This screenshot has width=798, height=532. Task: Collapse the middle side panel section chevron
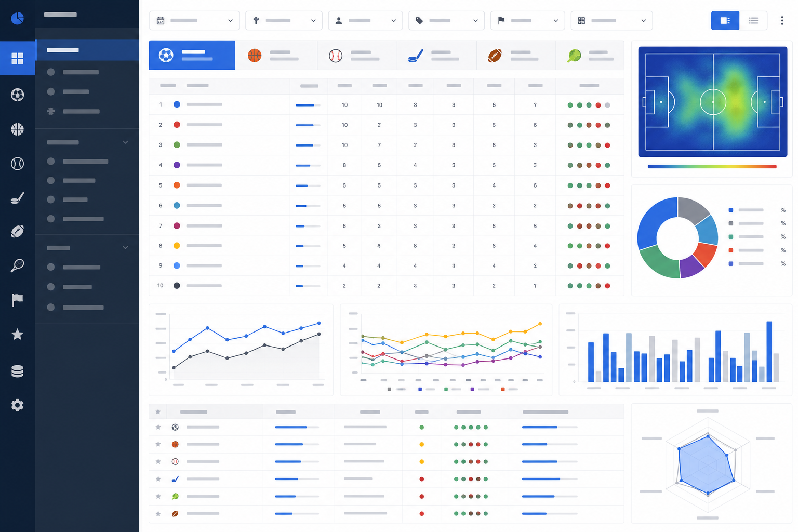point(125,142)
